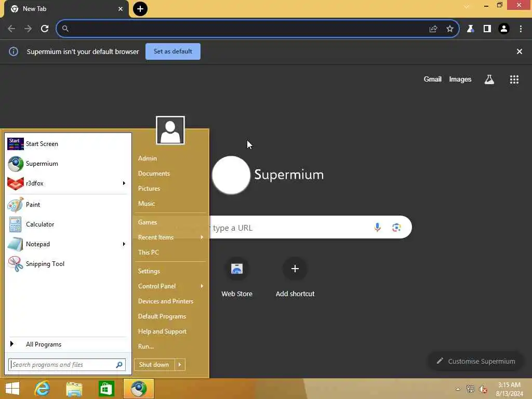Image resolution: width=532 pixels, height=399 pixels.
Task: Expand the Control Panel submenu arrow
Action: click(x=202, y=286)
